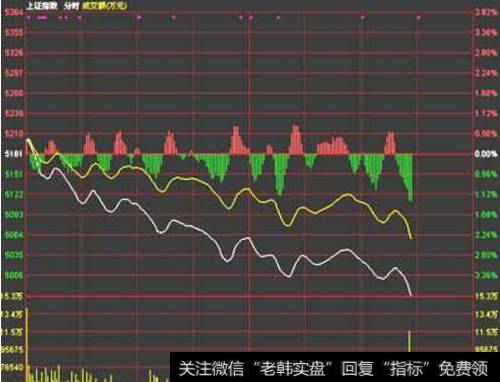
Task: Click the tall yellow volume bar at right
Action: pos(409,341)
